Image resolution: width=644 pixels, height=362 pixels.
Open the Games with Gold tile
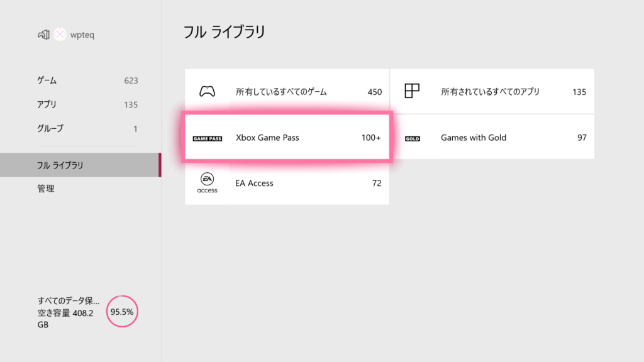(492, 137)
